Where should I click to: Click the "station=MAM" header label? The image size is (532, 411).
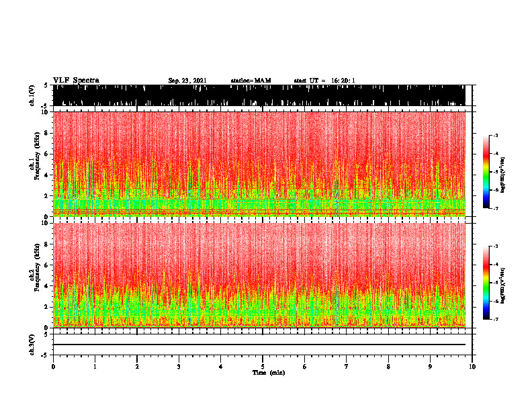(x=251, y=81)
